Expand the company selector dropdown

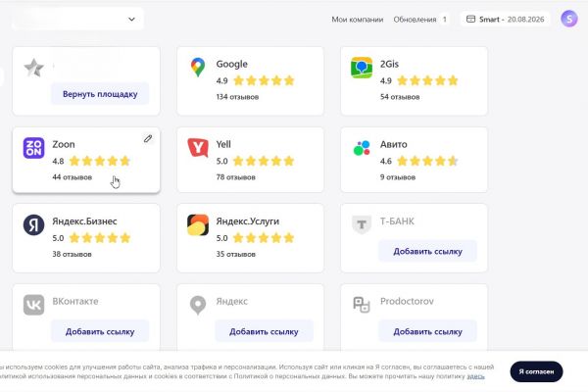point(132,19)
